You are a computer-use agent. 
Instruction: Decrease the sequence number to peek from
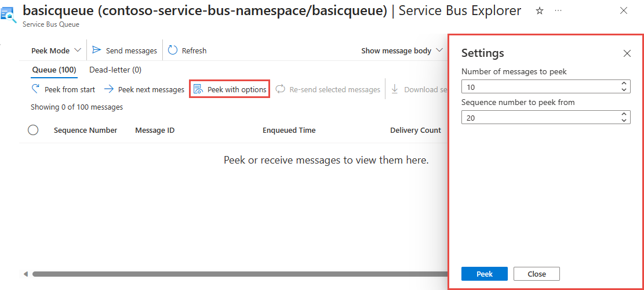(624, 120)
